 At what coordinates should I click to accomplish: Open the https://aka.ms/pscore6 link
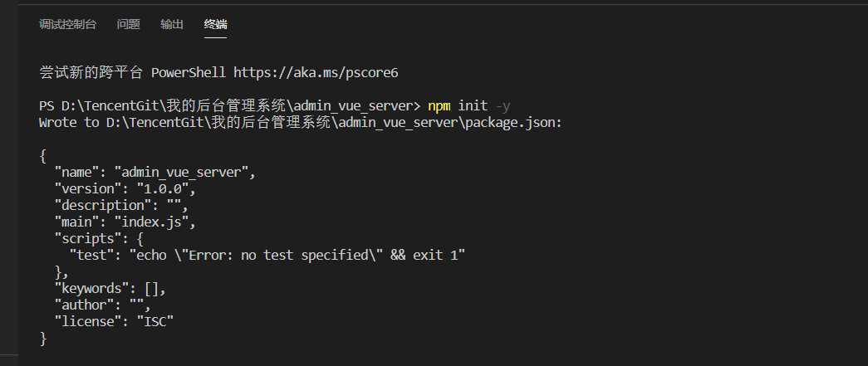[316, 72]
